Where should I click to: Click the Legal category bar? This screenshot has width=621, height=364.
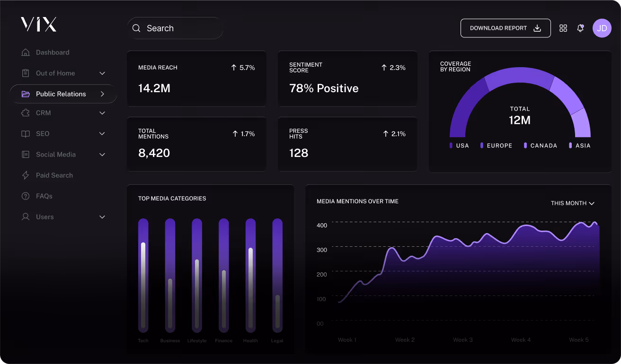pyautogui.click(x=277, y=275)
